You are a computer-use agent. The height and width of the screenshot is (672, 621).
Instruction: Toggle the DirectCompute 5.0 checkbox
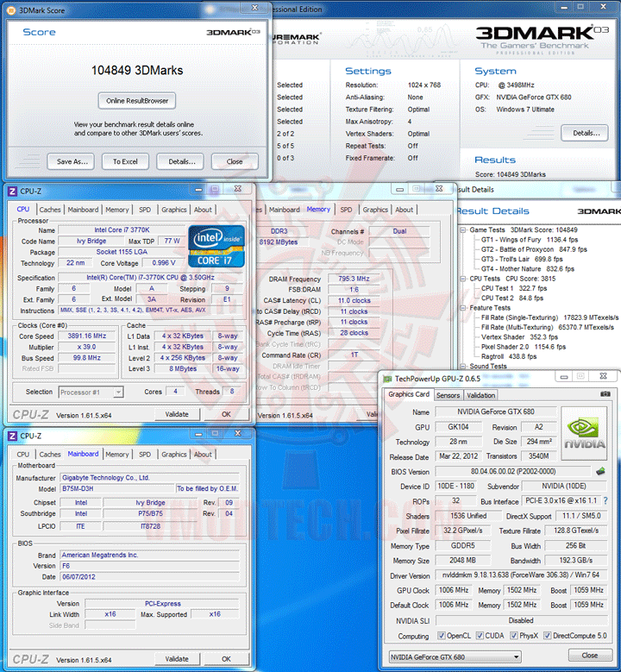pyautogui.click(x=548, y=636)
